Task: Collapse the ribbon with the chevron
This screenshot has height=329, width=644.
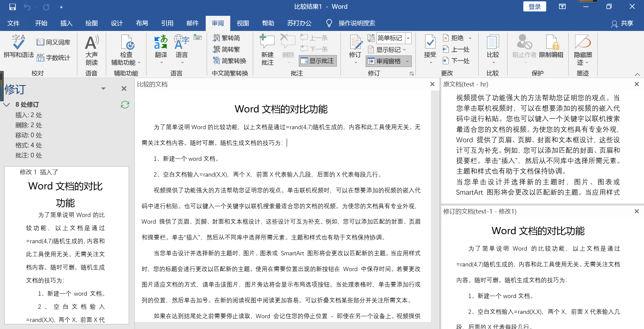Action: coord(637,74)
